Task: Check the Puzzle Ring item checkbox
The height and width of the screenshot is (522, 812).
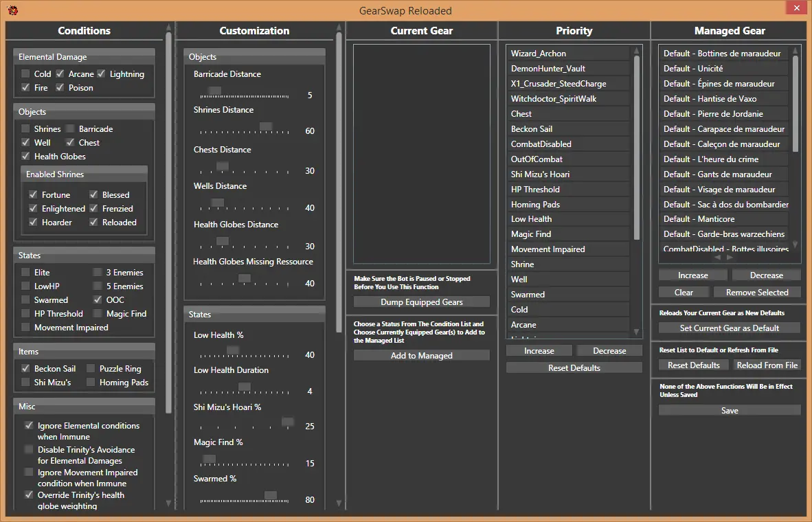Action: [x=91, y=369]
